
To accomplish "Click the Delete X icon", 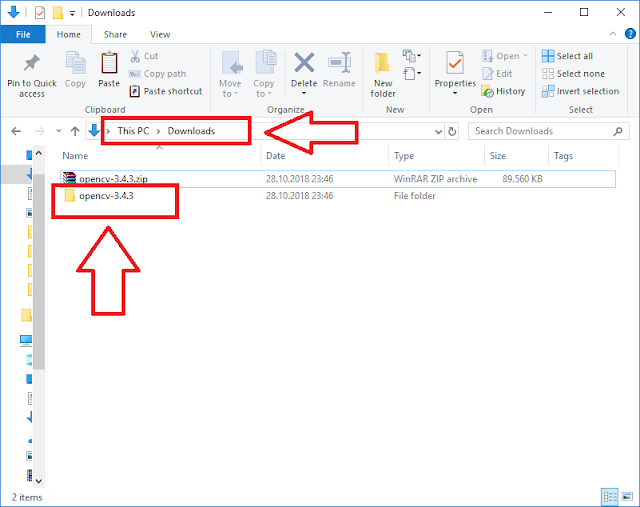I will click(x=304, y=63).
